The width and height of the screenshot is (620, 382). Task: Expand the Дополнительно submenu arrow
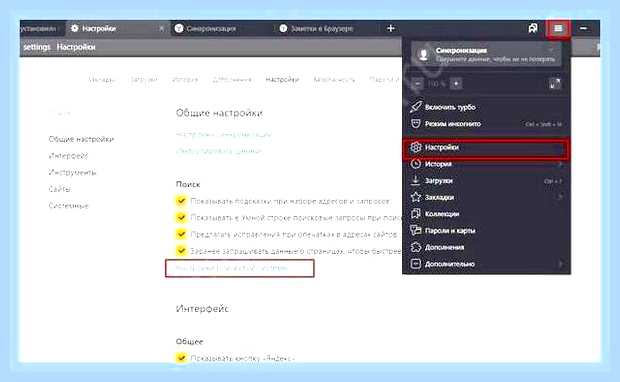click(560, 264)
